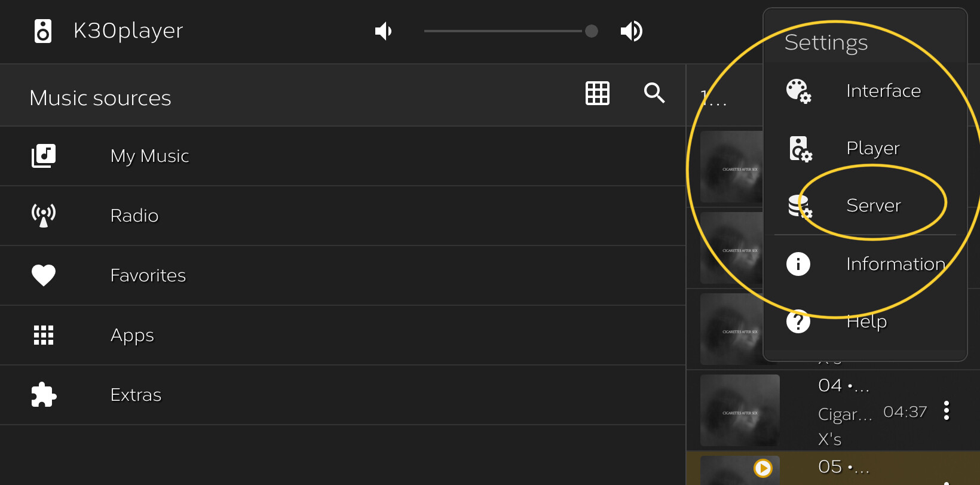Switch to grid view of music sources
The width and height of the screenshot is (980, 485).
[598, 93]
